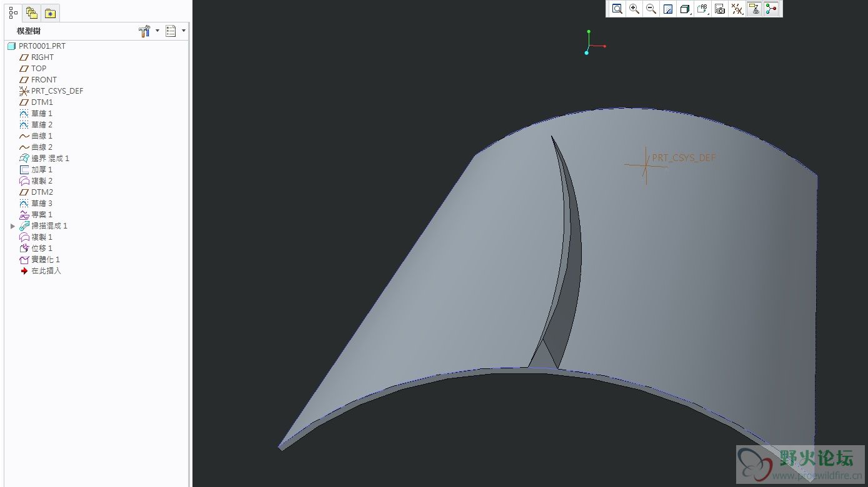Select the 位移 1 offset feature
Viewport: 868px width, 487px height.
pyautogui.click(x=36, y=248)
